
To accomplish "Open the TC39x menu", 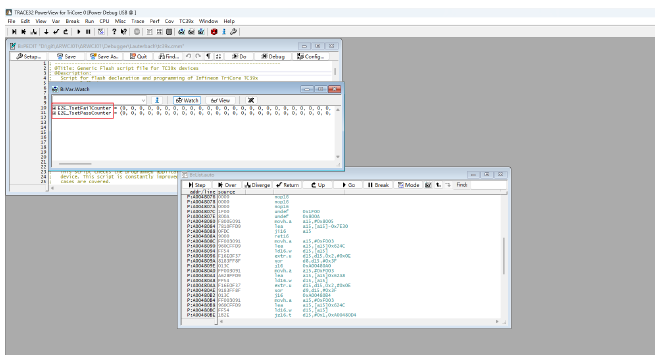I will click(186, 21).
